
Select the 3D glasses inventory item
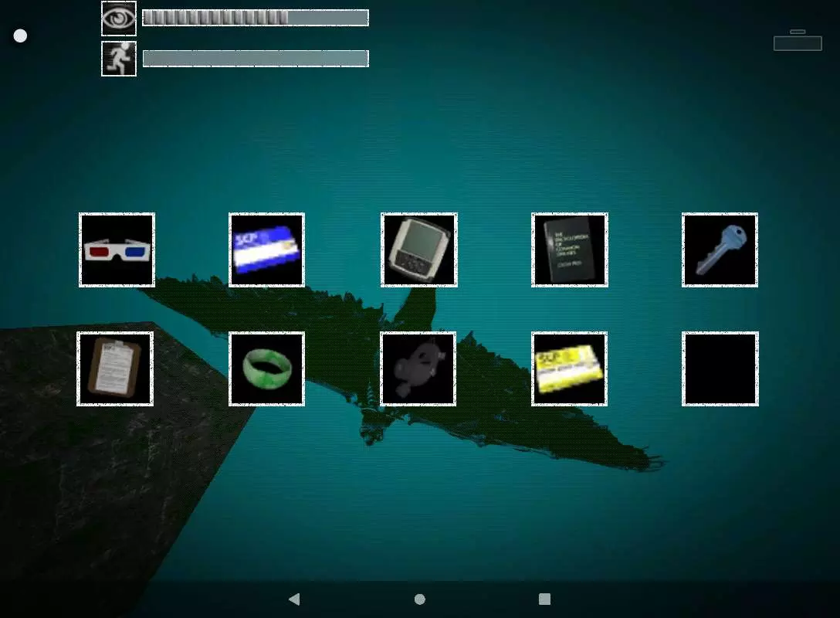pos(117,250)
